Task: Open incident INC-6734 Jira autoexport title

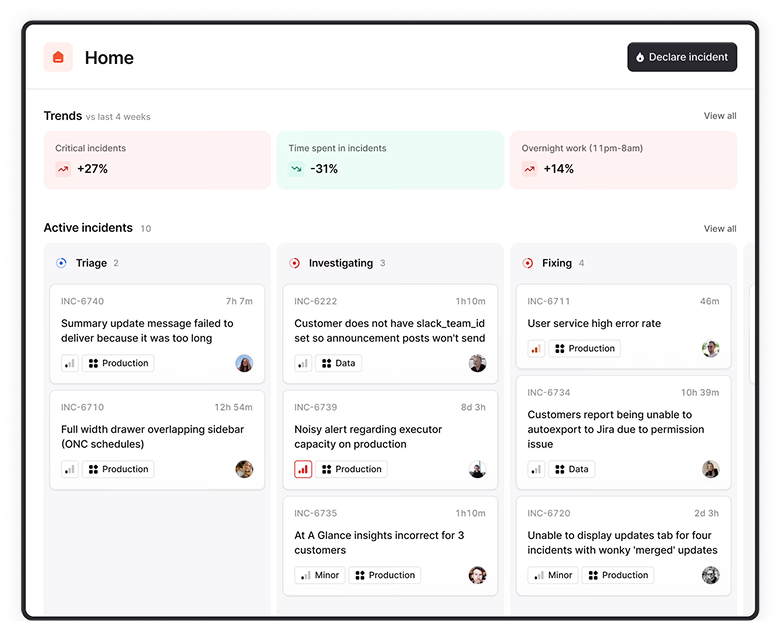Action: coord(616,429)
